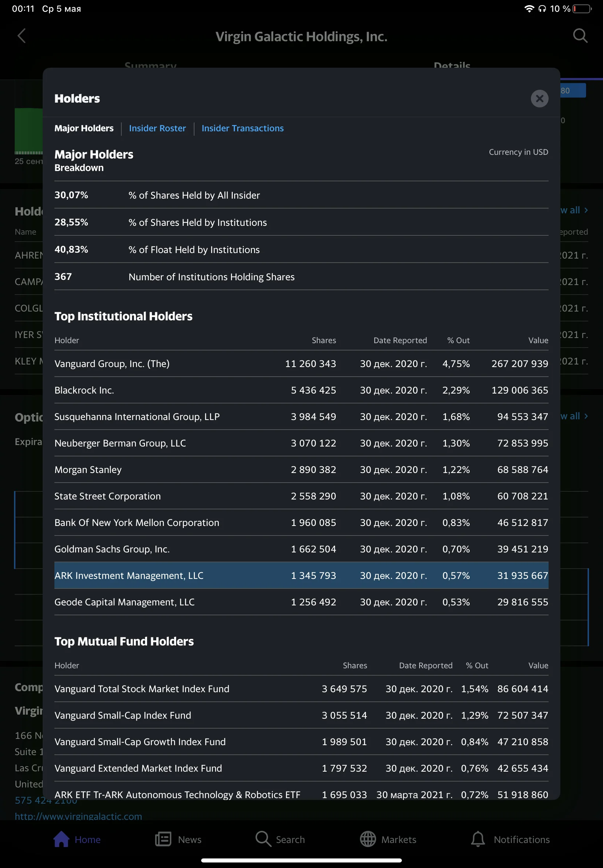
Task: Open the Home tab label
Action: 88,840
